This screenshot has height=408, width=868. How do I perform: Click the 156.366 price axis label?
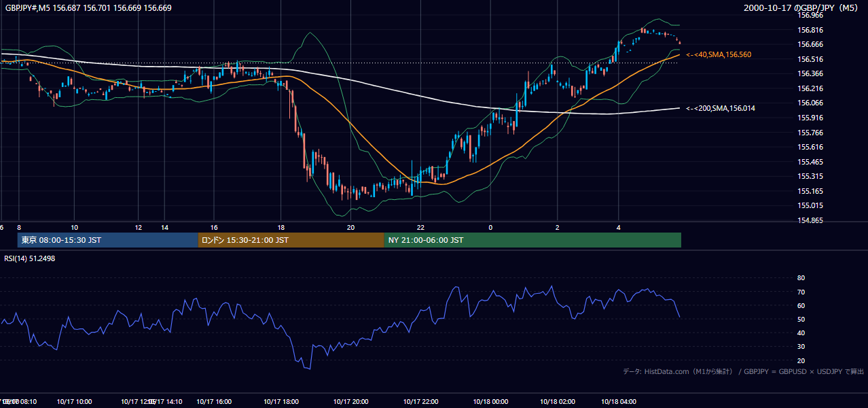[x=811, y=73]
